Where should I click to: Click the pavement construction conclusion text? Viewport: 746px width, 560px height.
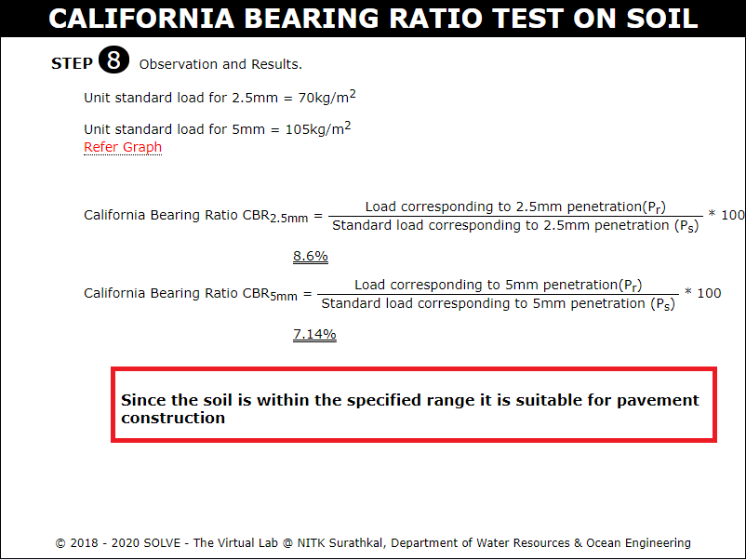click(409, 408)
